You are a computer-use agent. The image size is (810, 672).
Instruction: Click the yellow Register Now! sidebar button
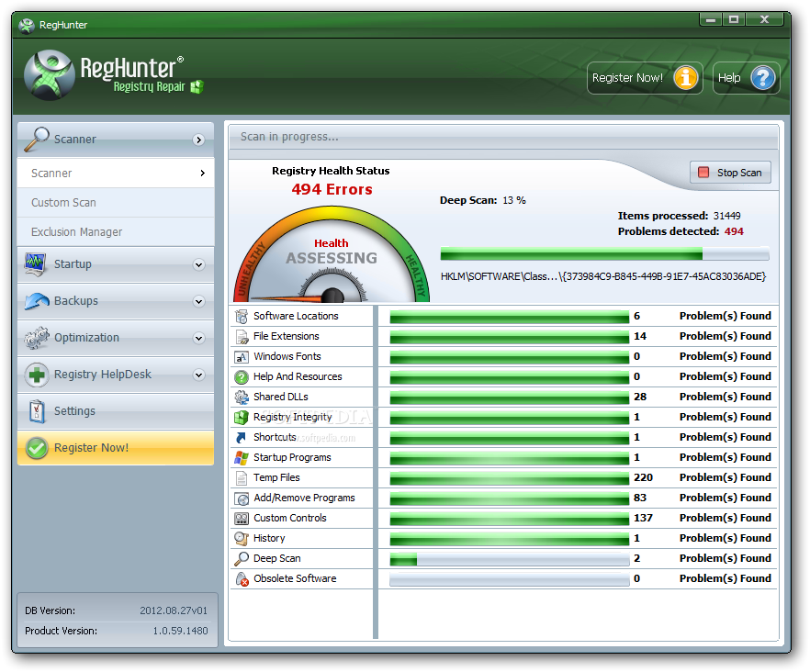click(x=116, y=448)
